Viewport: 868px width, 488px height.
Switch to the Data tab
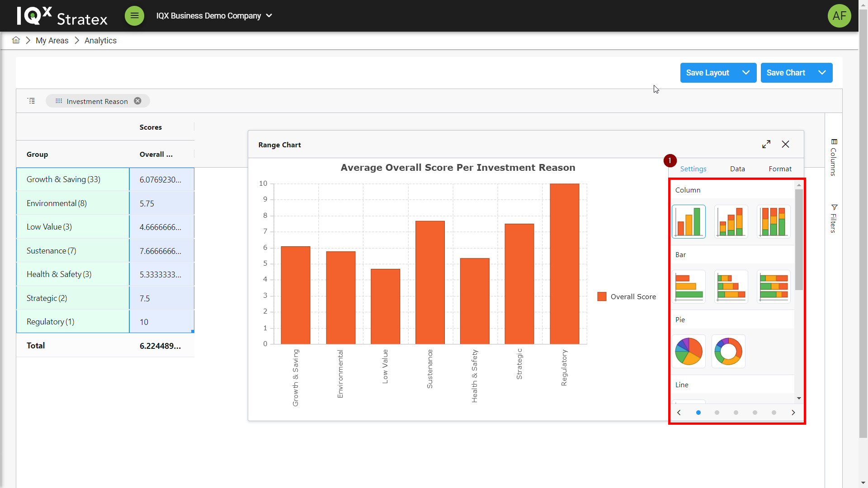click(x=737, y=169)
